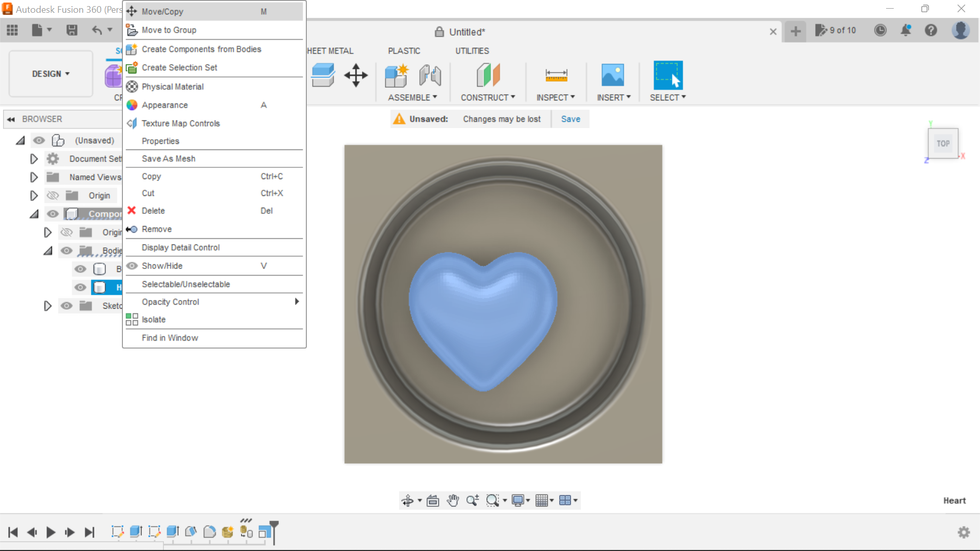Click the Save button in the Unsaved warning
Image resolution: width=980 pixels, height=551 pixels.
coord(570,119)
